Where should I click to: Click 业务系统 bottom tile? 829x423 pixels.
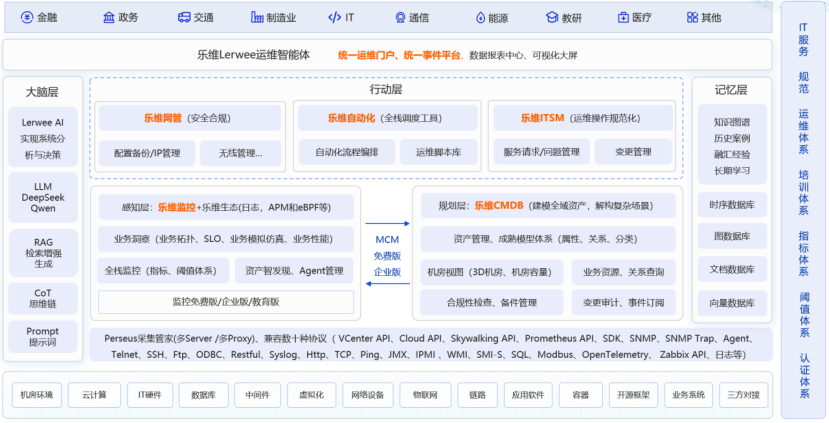point(689,394)
